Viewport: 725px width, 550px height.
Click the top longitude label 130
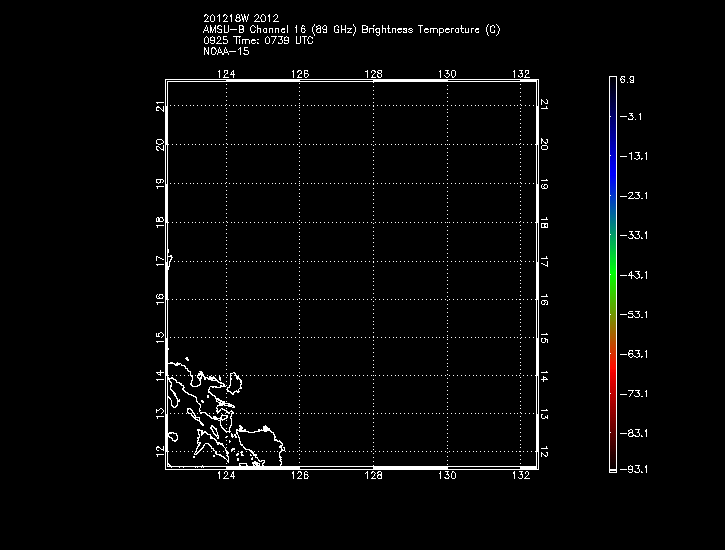(447, 74)
